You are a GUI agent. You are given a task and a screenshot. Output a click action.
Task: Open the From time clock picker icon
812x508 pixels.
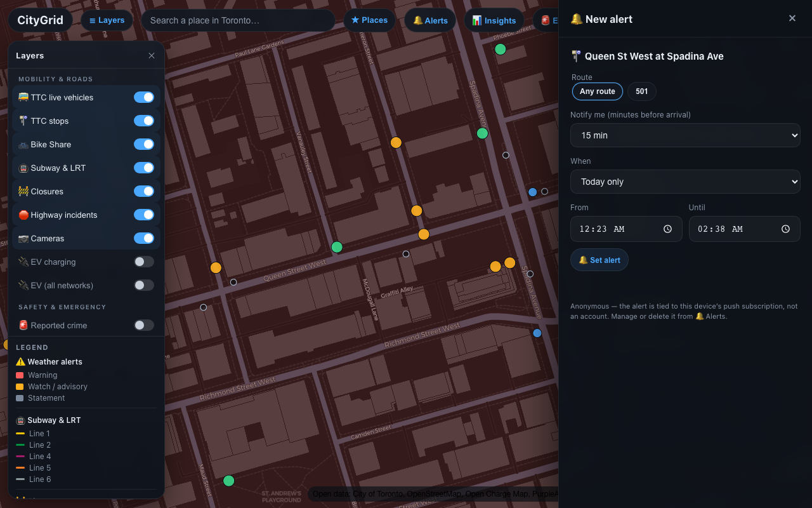tap(667, 229)
